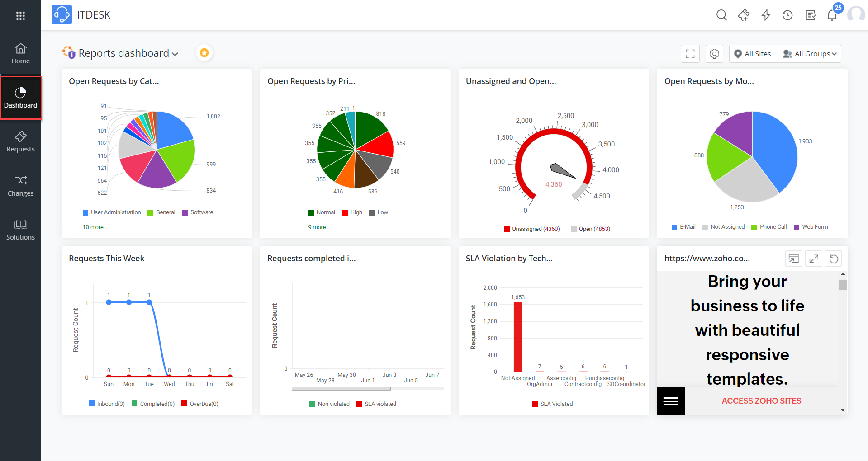Create a new request using the ticket icon
The image size is (868, 461).
point(744,15)
